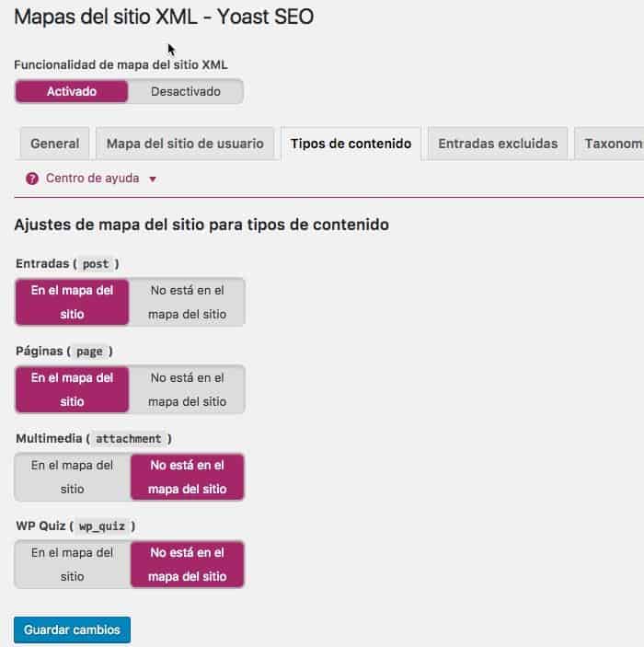Click the 'post' code label

96,264
